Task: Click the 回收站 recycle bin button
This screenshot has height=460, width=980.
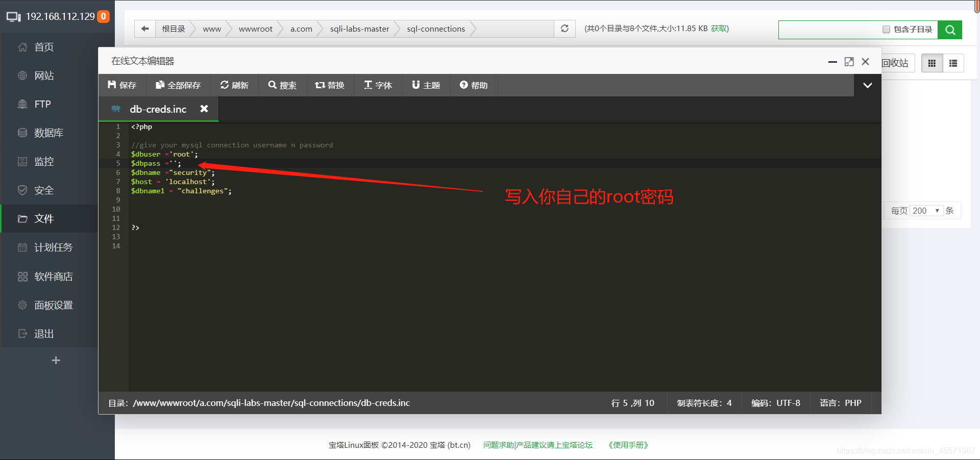Action: point(896,63)
